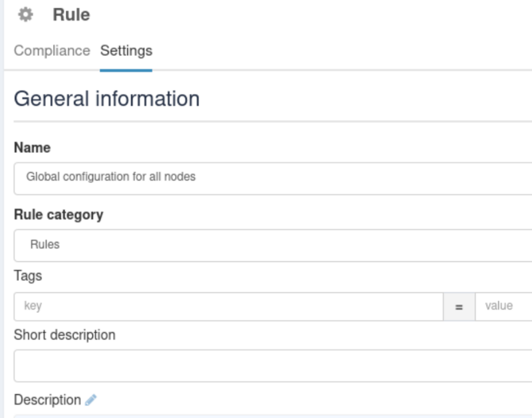Click the Short description label

pyautogui.click(x=65, y=335)
